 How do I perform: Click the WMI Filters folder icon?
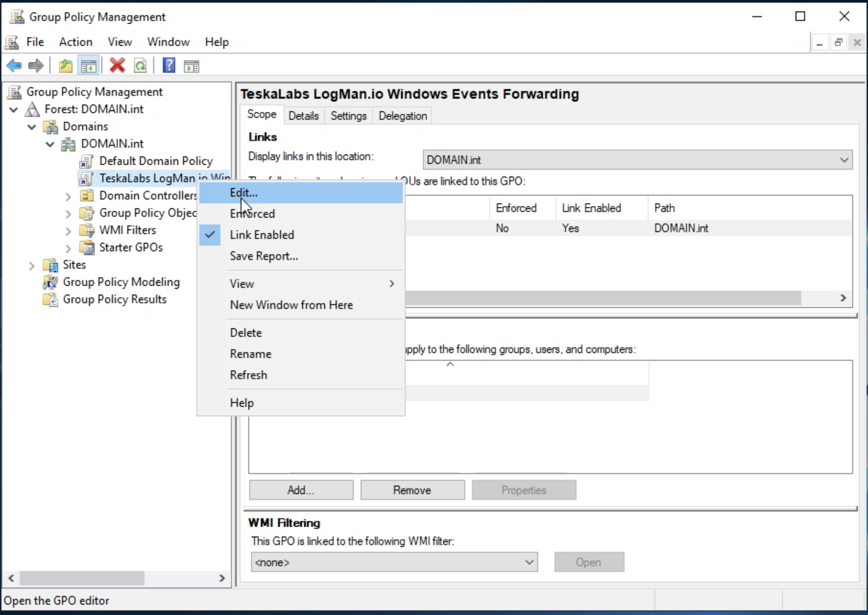coord(86,230)
